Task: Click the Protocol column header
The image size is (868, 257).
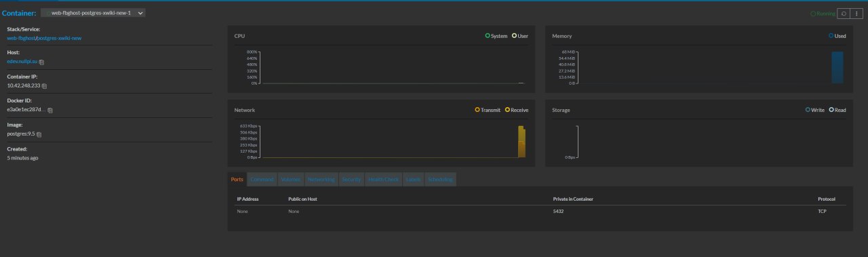Action: (827, 199)
